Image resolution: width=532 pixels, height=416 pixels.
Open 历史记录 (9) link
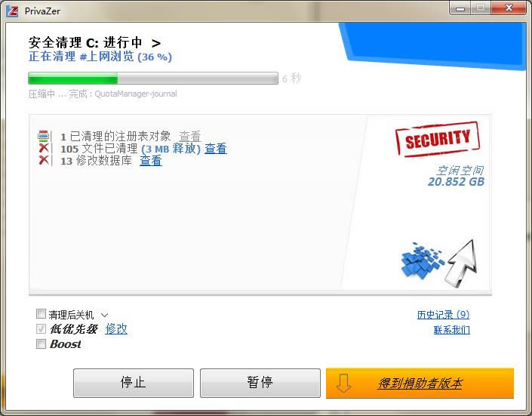(444, 315)
